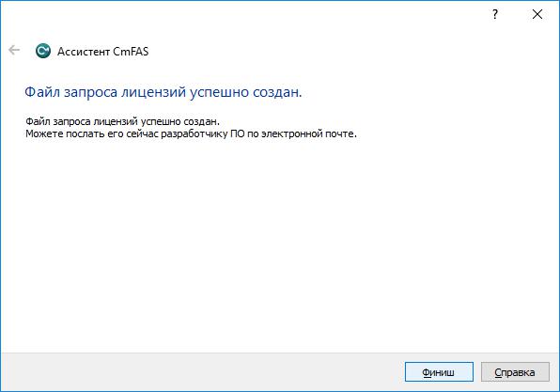Click the back arrow in wizard header
The height and width of the screenshot is (392, 560).
(14, 50)
